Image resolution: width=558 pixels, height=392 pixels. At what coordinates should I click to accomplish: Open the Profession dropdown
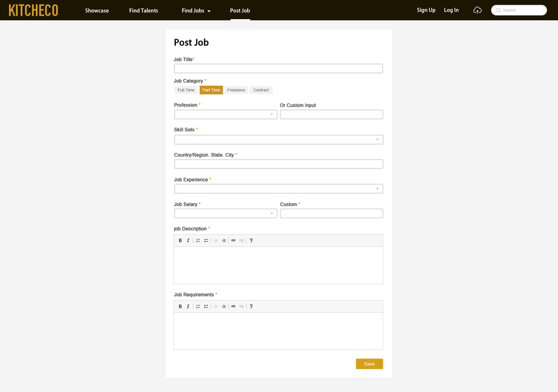[x=226, y=114]
